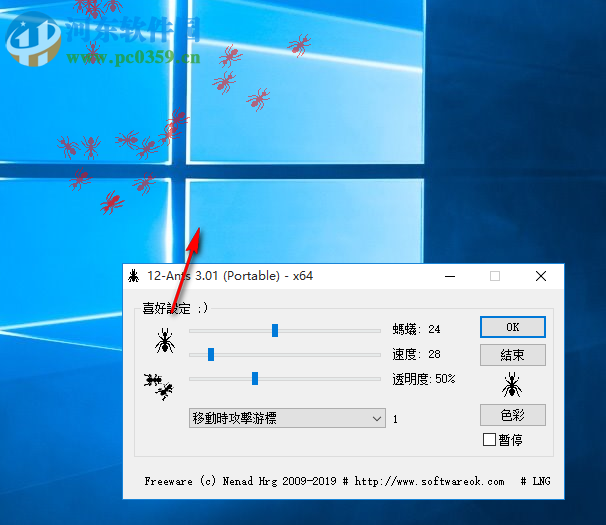606x525 pixels.
Task: Click the 結束 button to exit
Action: [x=513, y=355]
